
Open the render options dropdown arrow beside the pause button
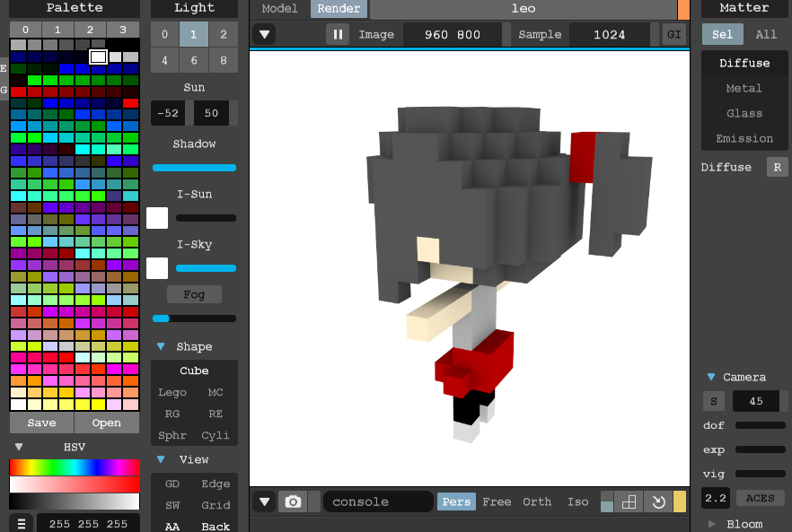(x=264, y=34)
